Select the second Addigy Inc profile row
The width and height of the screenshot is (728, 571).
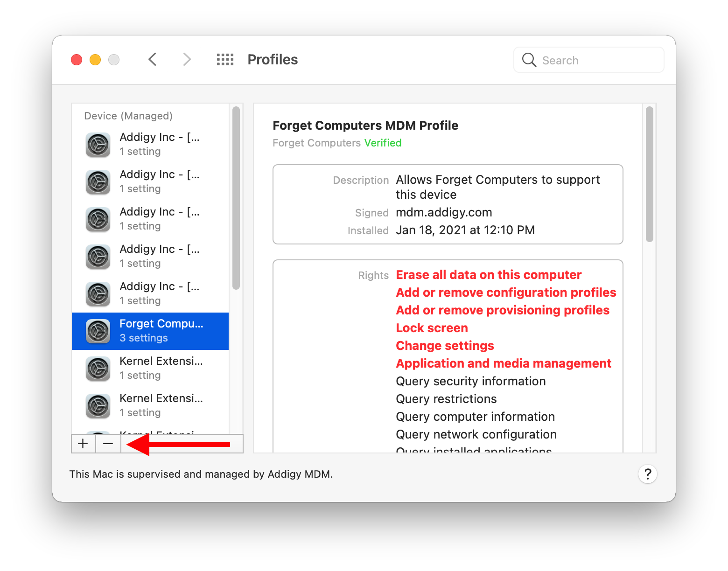point(150,181)
